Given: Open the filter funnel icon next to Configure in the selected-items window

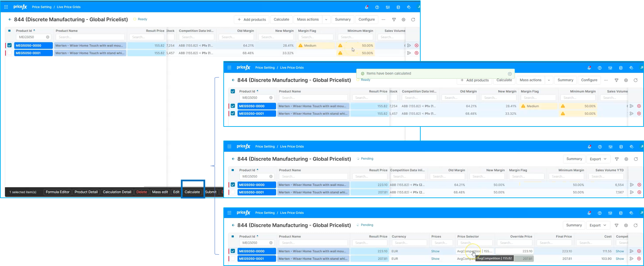Looking at the screenshot, I should tap(394, 20).
